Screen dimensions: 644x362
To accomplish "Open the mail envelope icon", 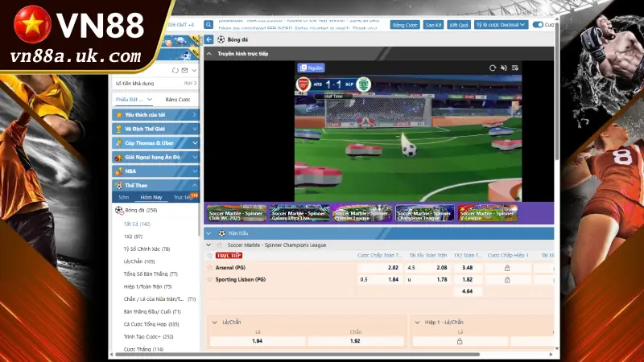I will coord(185,71).
